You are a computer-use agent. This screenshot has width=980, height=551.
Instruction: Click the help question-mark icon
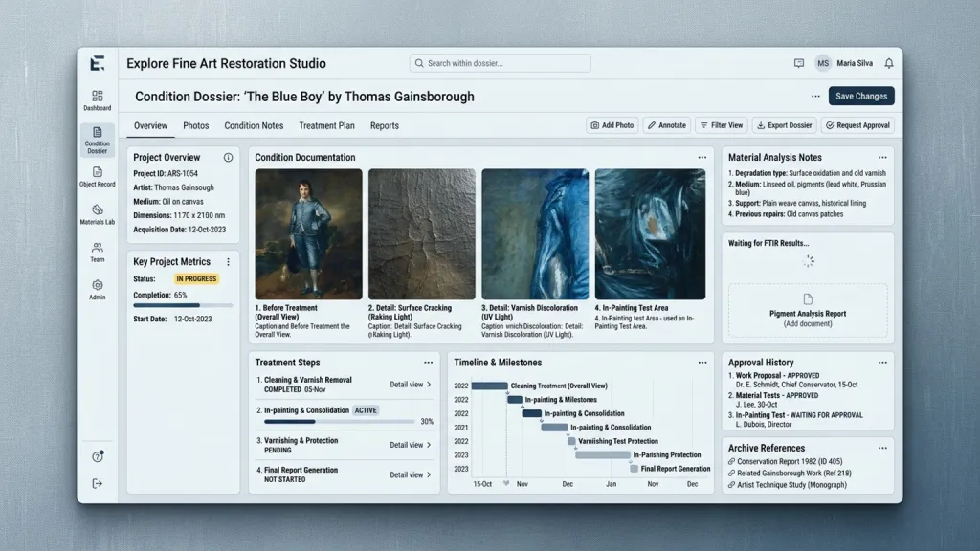coord(98,456)
